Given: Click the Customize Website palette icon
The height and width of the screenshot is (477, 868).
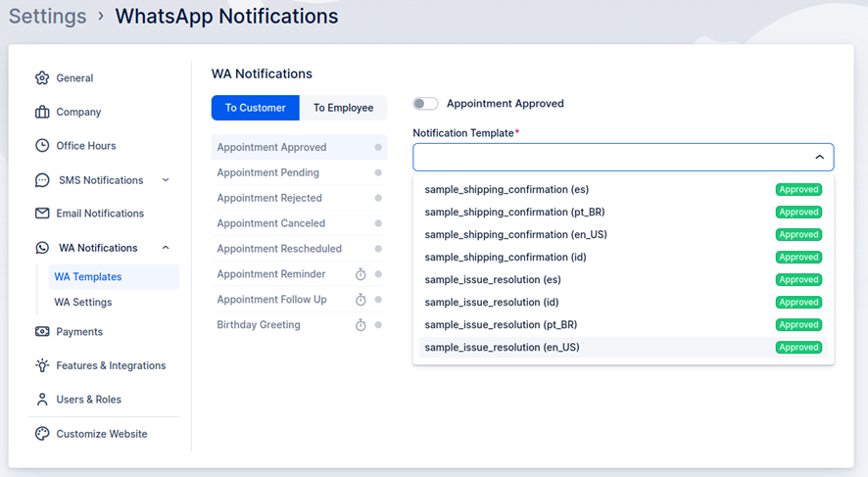Looking at the screenshot, I should pyautogui.click(x=42, y=434).
